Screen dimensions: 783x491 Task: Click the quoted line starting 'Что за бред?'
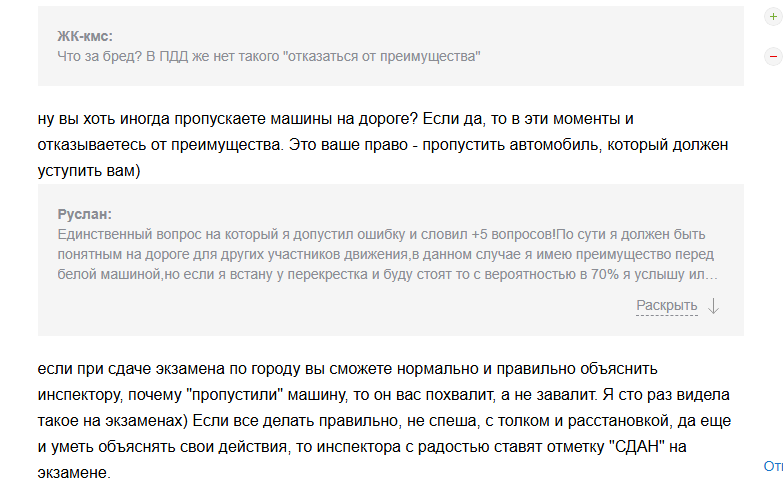pyautogui.click(x=269, y=56)
